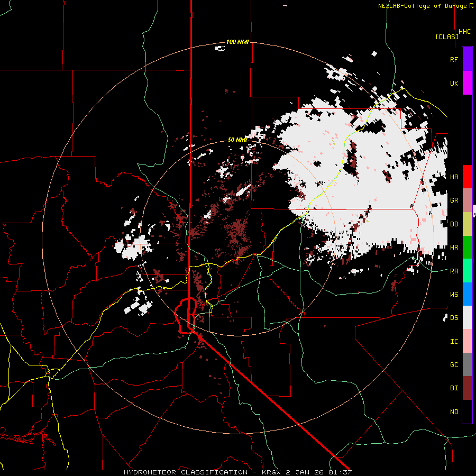Click the ND legend label text
This screenshot has height=476, width=476.
454,411
